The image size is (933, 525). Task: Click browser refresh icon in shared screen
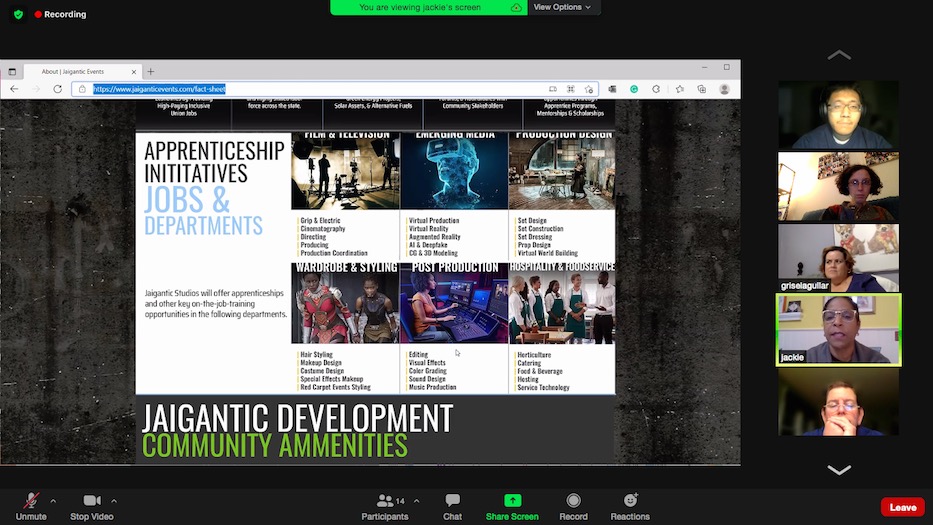coord(58,89)
